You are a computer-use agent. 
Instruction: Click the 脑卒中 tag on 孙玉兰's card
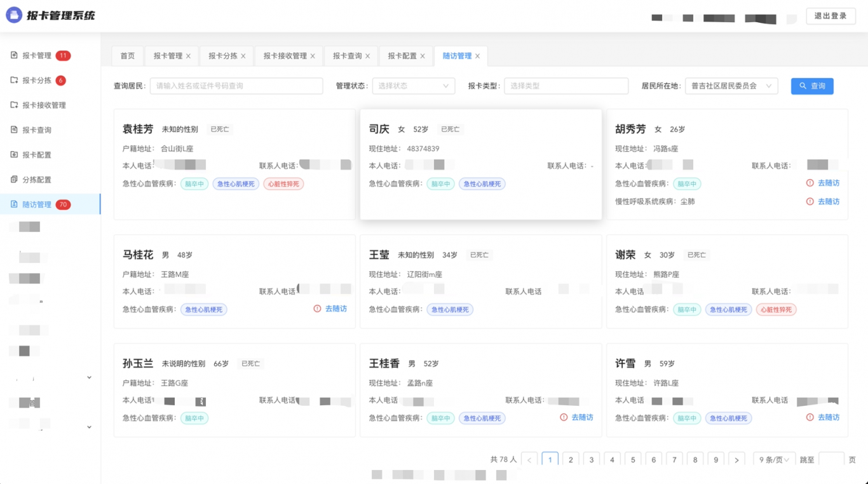(x=194, y=419)
